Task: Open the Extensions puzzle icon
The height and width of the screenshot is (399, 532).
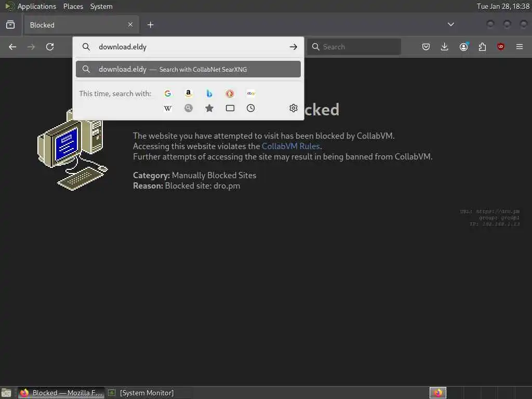Action: point(482,47)
